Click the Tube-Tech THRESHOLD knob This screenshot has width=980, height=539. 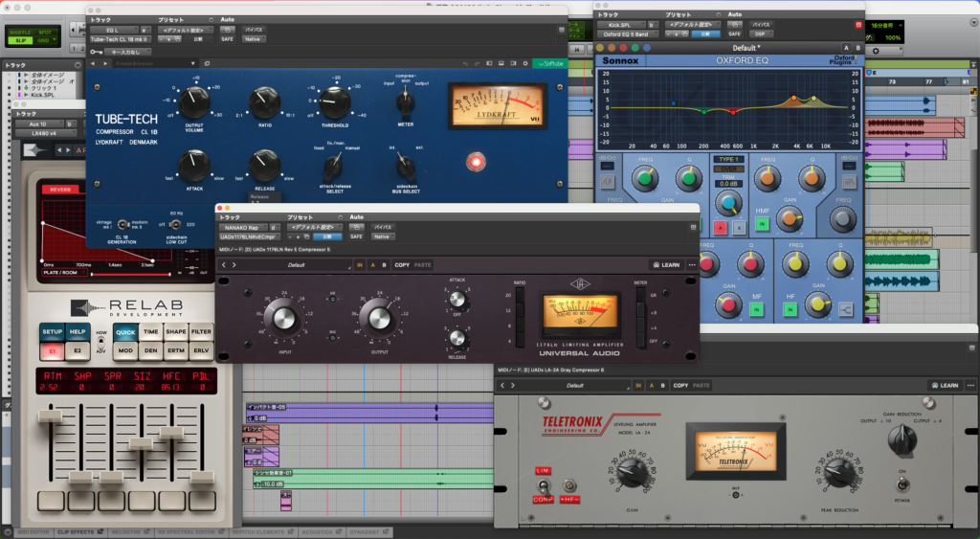coord(334,101)
